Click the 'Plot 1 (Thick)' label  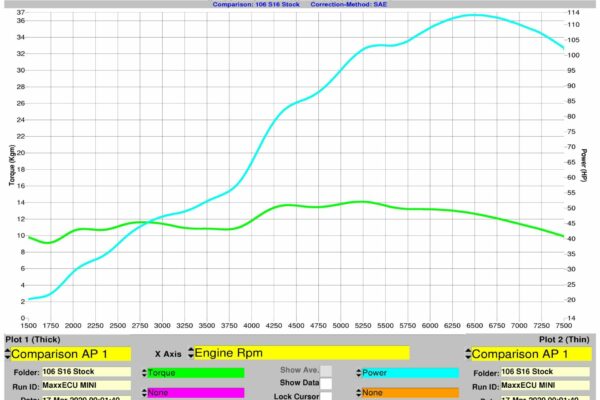(33, 340)
